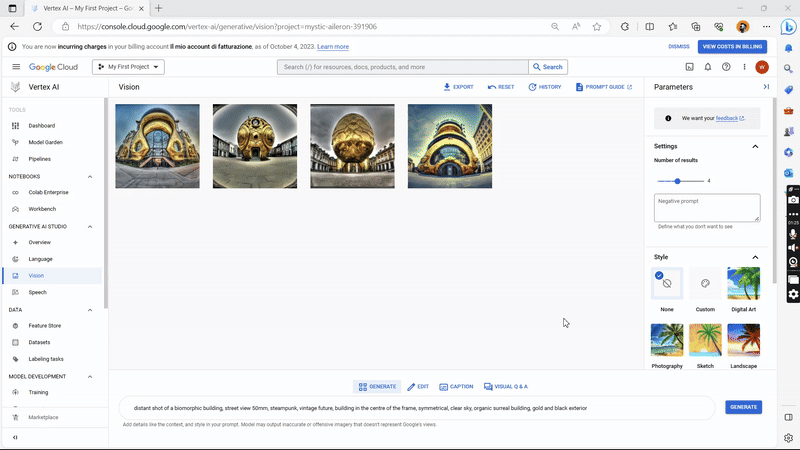Select the Photography style
The image size is (800, 450).
pos(667,341)
